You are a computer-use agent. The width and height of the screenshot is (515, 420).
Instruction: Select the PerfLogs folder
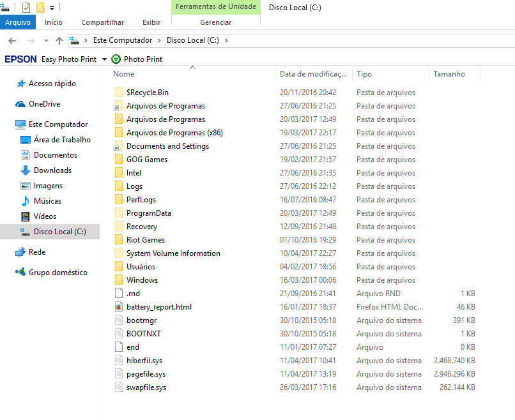141,200
